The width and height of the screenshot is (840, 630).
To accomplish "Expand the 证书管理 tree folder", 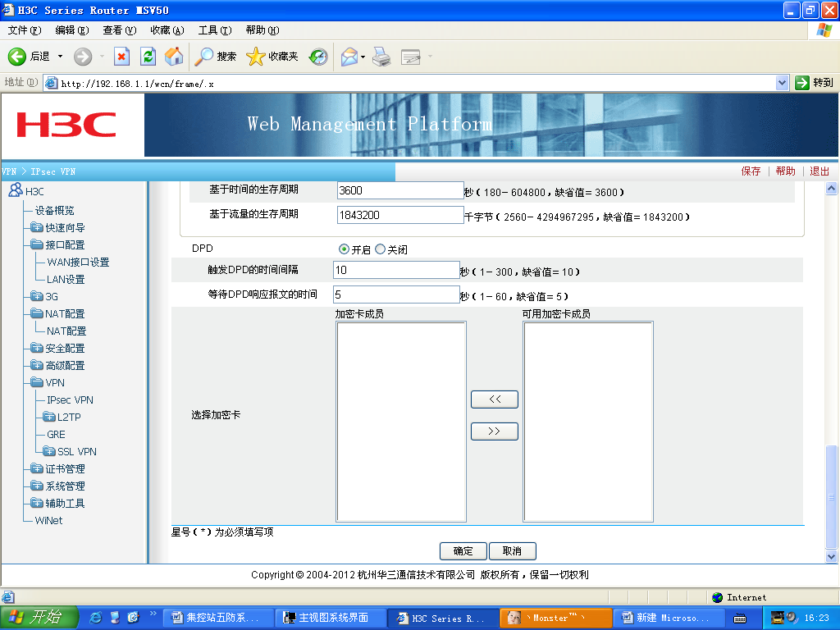I will click(x=37, y=469).
